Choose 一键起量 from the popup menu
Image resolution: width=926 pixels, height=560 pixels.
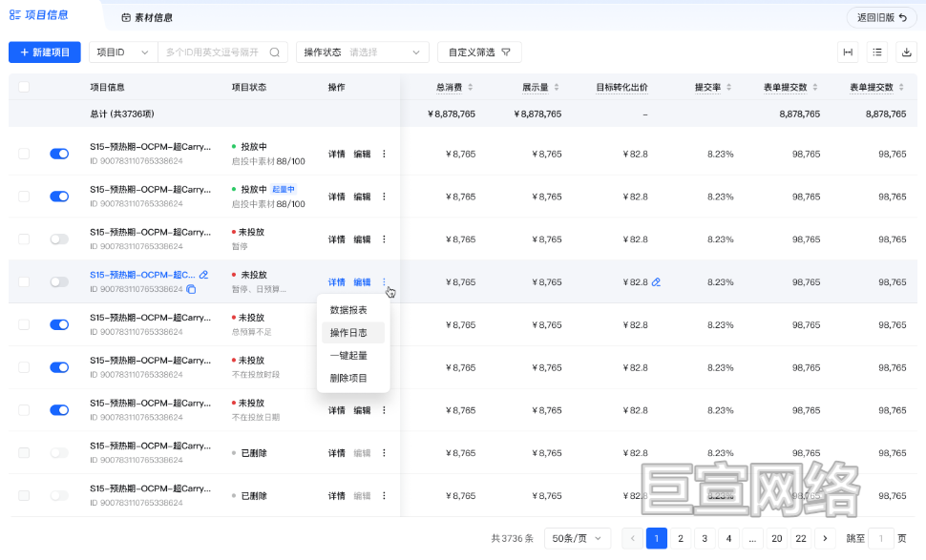[353, 355]
